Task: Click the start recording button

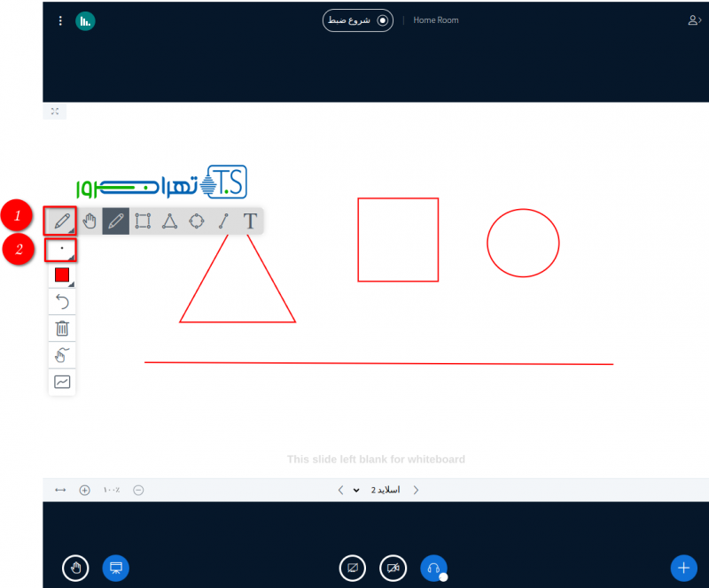Action: tap(358, 20)
